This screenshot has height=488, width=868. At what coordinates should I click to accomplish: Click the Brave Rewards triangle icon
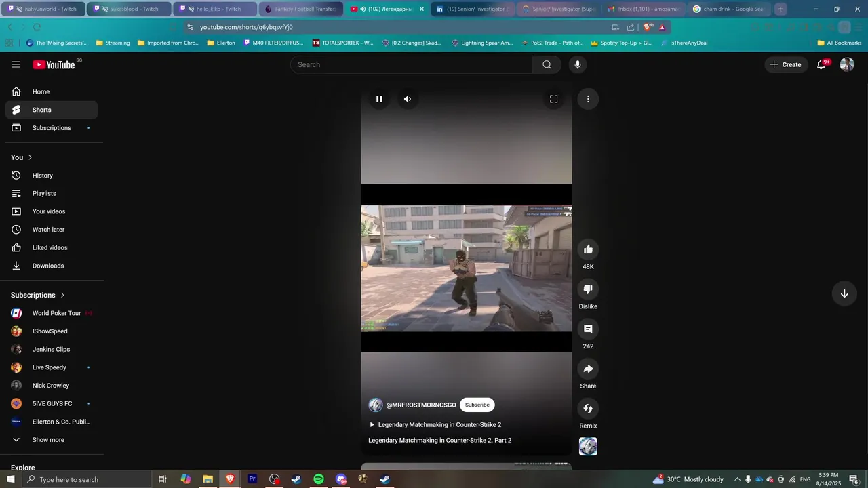[x=663, y=27]
